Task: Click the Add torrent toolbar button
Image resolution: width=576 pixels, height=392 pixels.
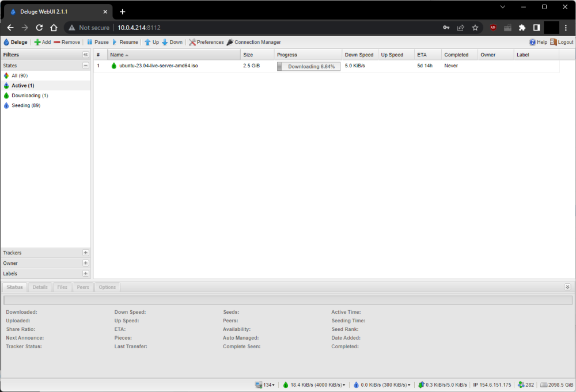Action: [x=42, y=42]
